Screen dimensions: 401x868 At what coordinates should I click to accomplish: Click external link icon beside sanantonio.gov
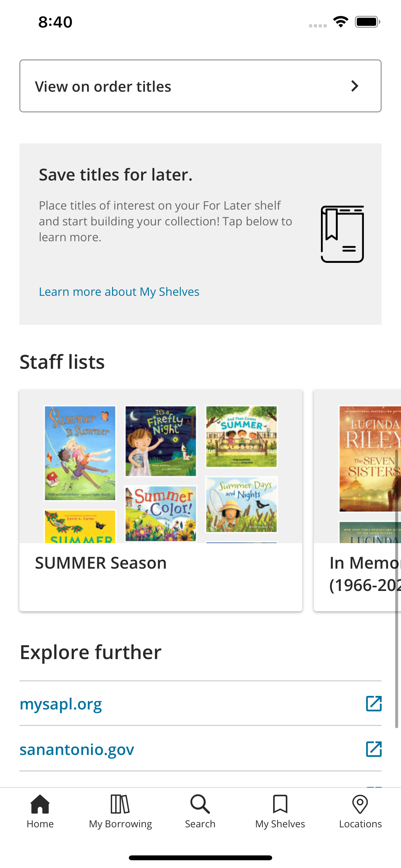pyautogui.click(x=374, y=749)
